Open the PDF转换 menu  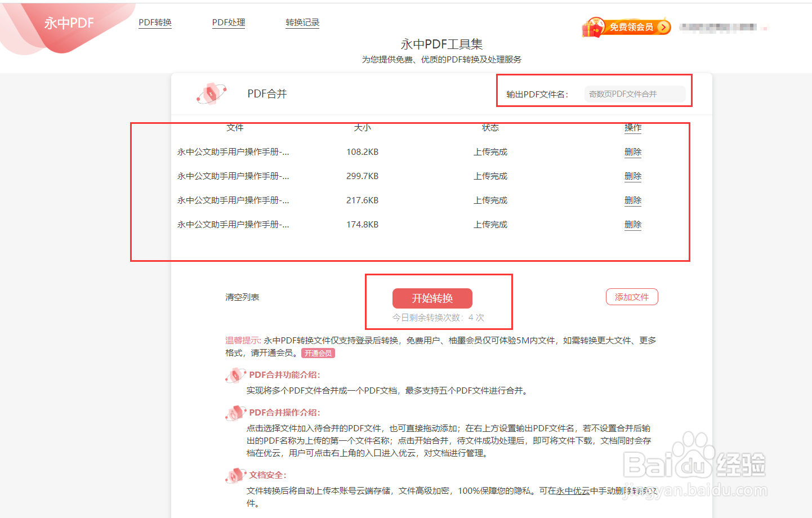click(x=155, y=23)
